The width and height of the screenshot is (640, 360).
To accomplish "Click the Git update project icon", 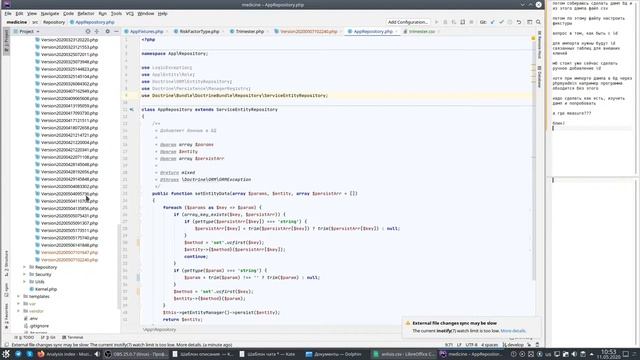I will coord(493,22).
